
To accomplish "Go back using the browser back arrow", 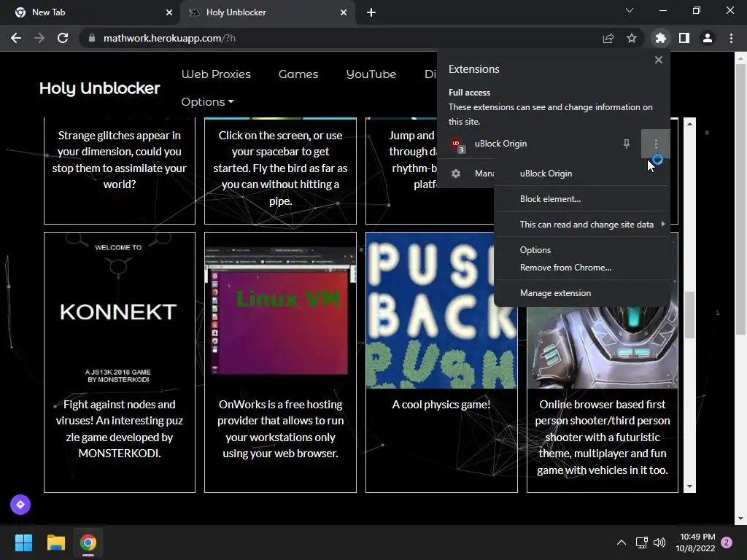I will (x=16, y=38).
